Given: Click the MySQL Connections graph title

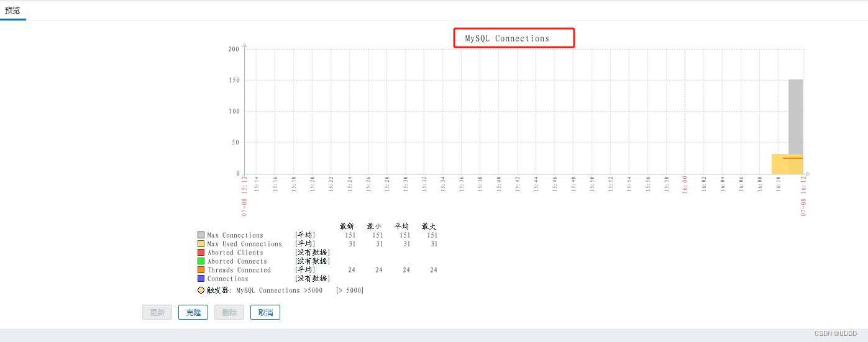Looking at the screenshot, I should 507,38.
